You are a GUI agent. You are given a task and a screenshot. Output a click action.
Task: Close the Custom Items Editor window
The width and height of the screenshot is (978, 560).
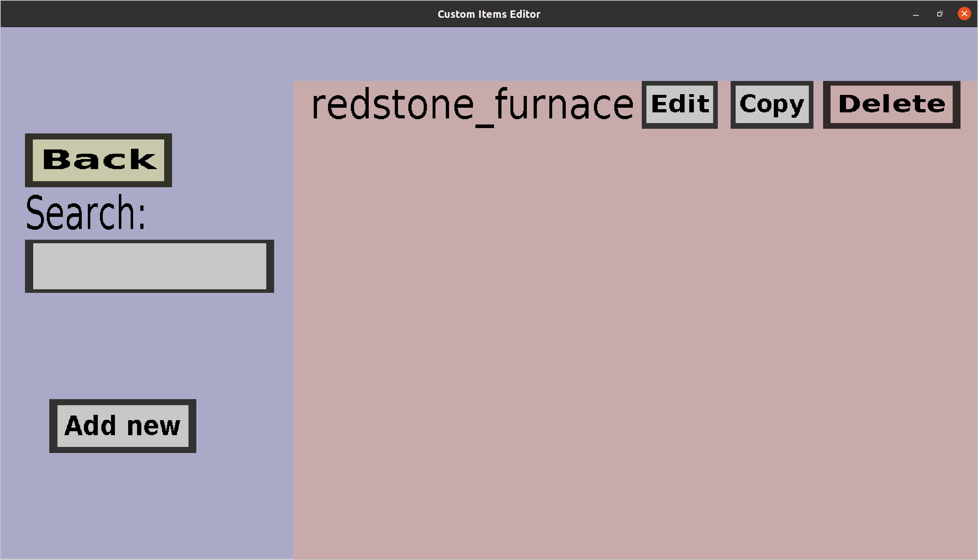coord(964,14)
